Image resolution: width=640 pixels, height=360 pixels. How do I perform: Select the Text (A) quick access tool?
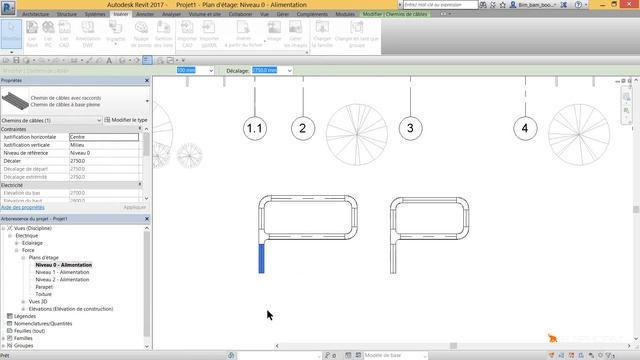[x=109, y=60]
